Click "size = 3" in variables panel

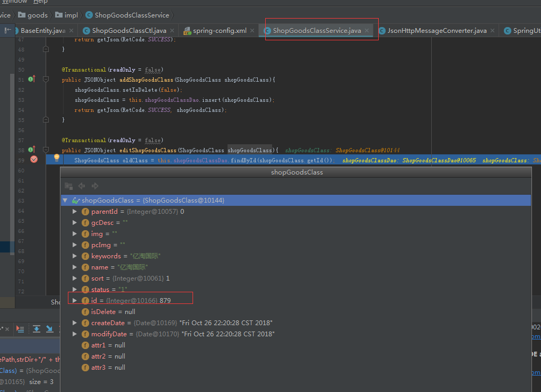click(41, 381)
